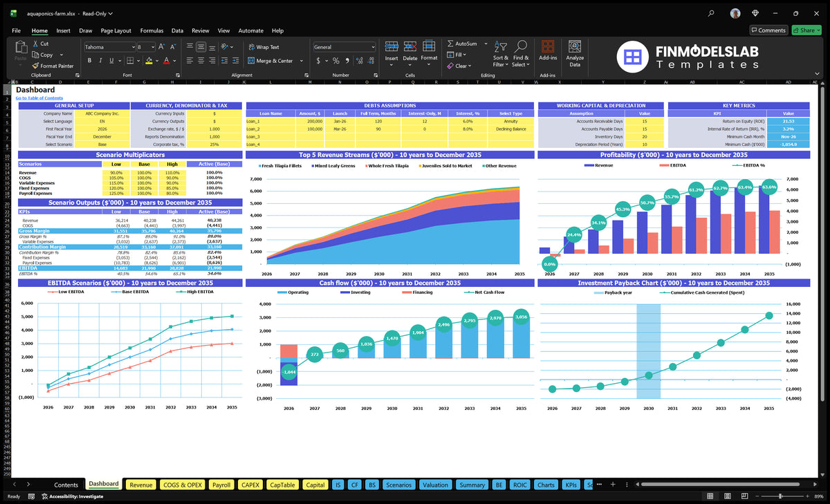
Task: Open the Tahoma font name dropdown
Action: 132,47
